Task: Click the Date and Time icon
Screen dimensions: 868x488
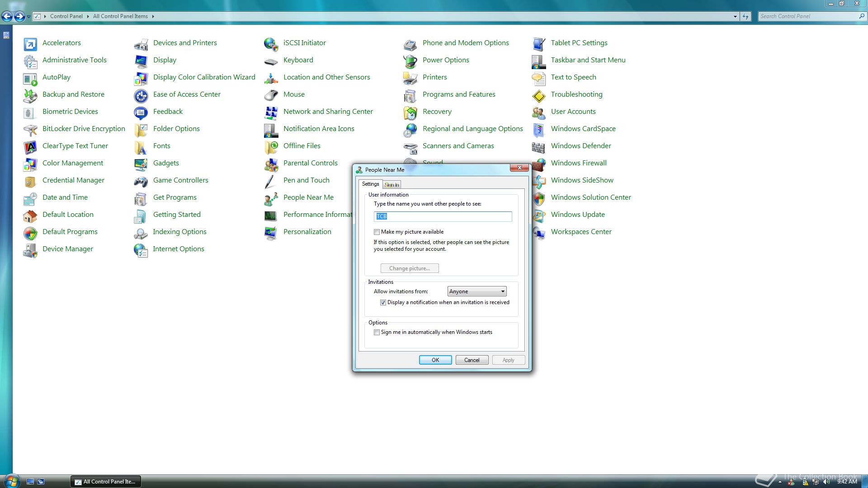Action: pos(30,198)
